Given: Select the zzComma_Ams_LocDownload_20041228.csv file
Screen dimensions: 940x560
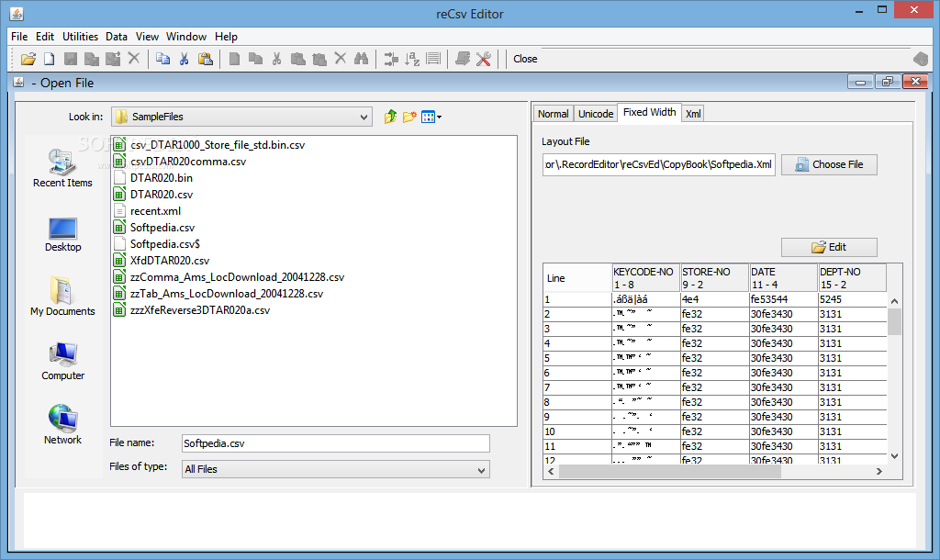Looking at the screenshot, I should click(x=237, y=277).
